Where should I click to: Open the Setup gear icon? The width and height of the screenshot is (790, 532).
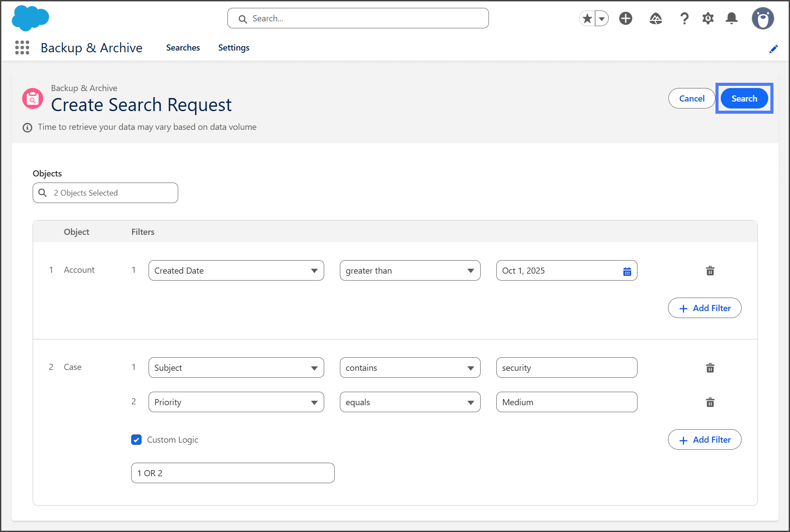pos(708,19)
